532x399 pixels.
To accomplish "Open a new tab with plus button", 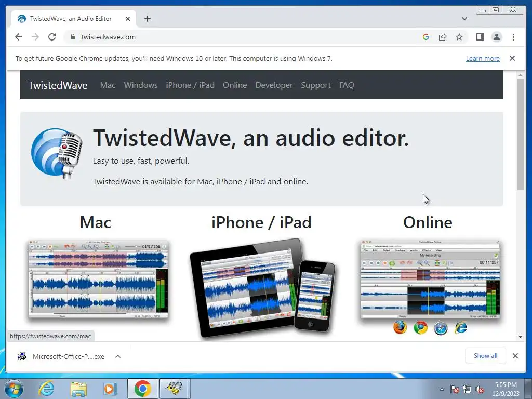I will pyautogui.click(x=147, y=19).
